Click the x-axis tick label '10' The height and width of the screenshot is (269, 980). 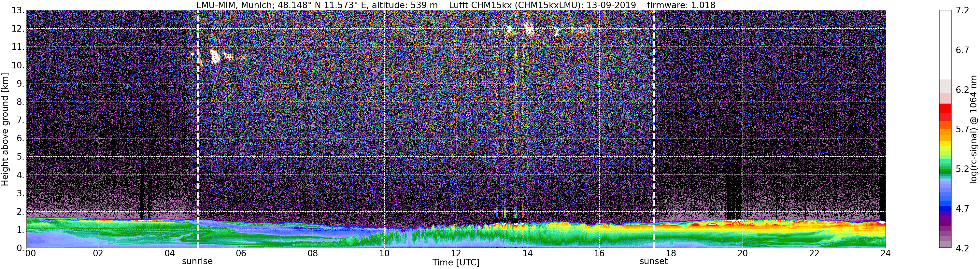click(384, 253)
